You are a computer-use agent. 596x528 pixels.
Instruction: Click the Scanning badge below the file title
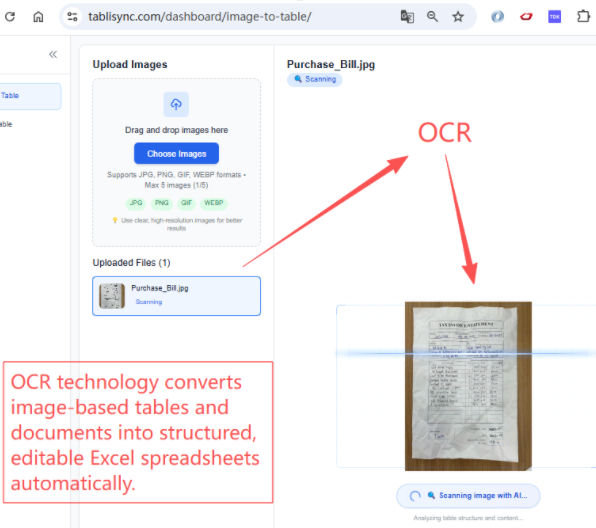[x=315, y=79]
